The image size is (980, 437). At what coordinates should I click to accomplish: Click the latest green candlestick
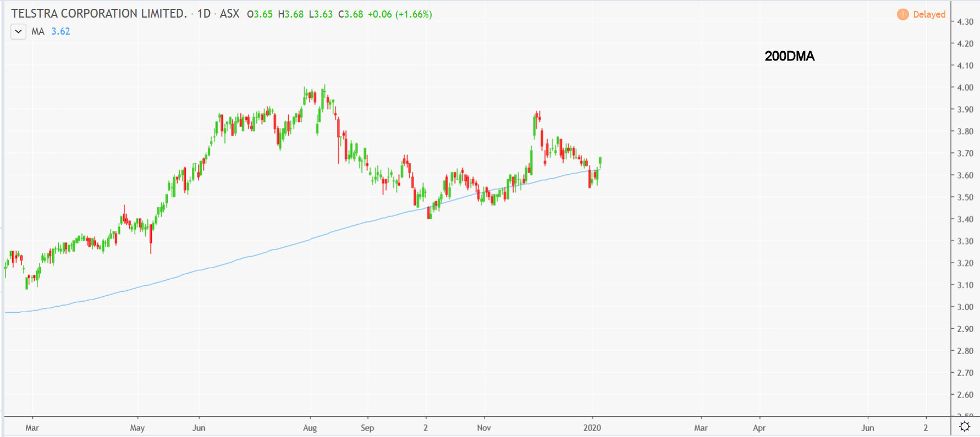click(600, 162)
